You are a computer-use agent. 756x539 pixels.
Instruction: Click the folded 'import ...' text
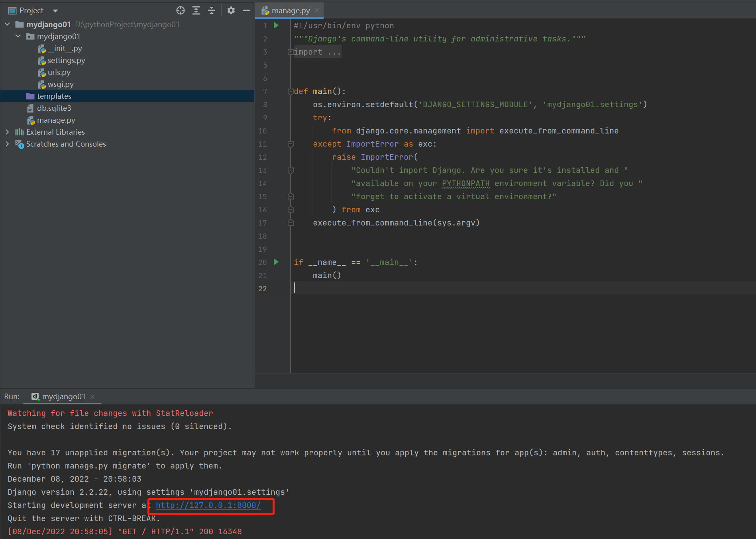317,52
